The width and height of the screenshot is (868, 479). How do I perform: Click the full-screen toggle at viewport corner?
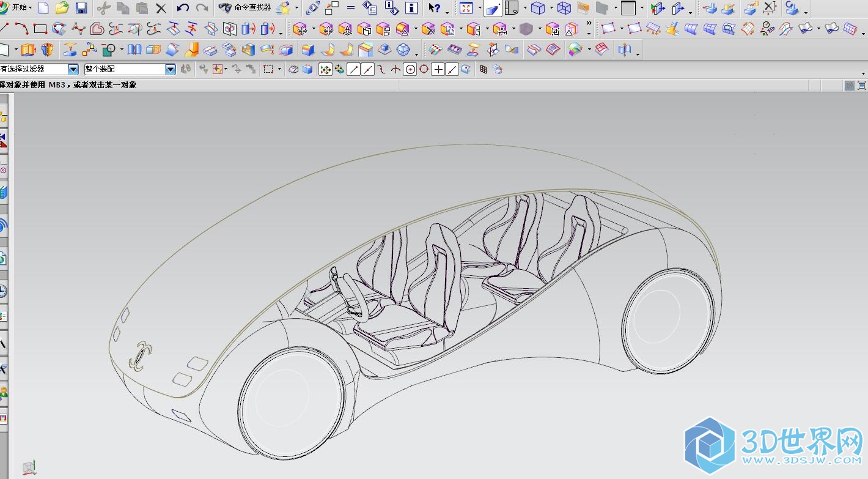click(x=862, y=86)
